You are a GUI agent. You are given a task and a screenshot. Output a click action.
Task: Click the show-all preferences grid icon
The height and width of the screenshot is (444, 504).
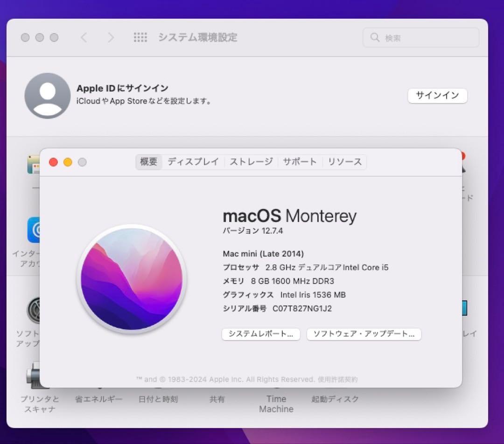pos(140,37)
